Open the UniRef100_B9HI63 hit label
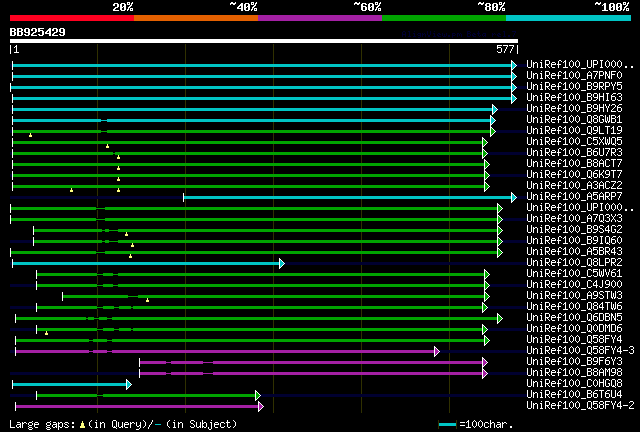This screenshot has height=432, width=640. (x=574, y=98)
